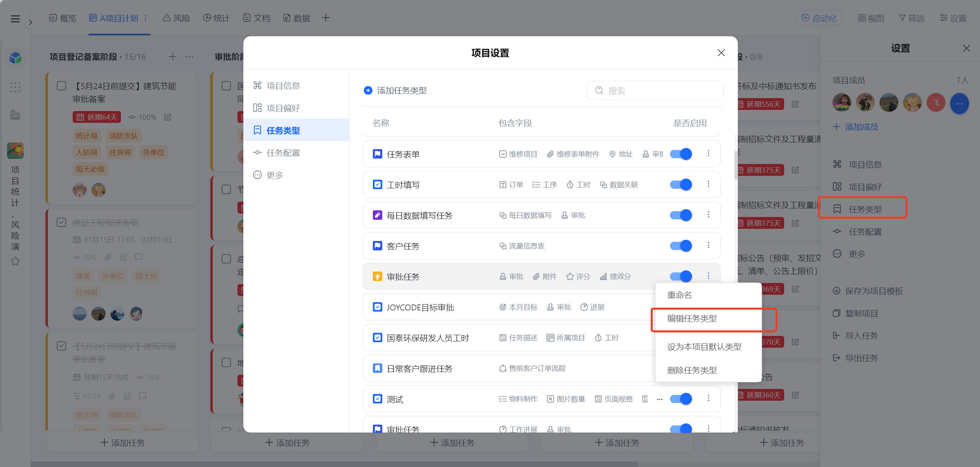Open 项目信息 in the dialog sidebar

296,86
